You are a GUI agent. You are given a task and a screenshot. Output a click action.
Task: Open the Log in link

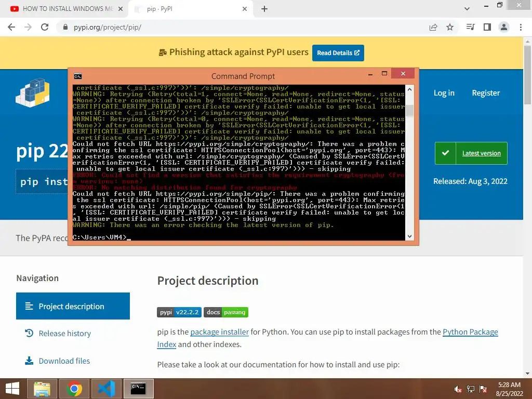tap(444, 93)
